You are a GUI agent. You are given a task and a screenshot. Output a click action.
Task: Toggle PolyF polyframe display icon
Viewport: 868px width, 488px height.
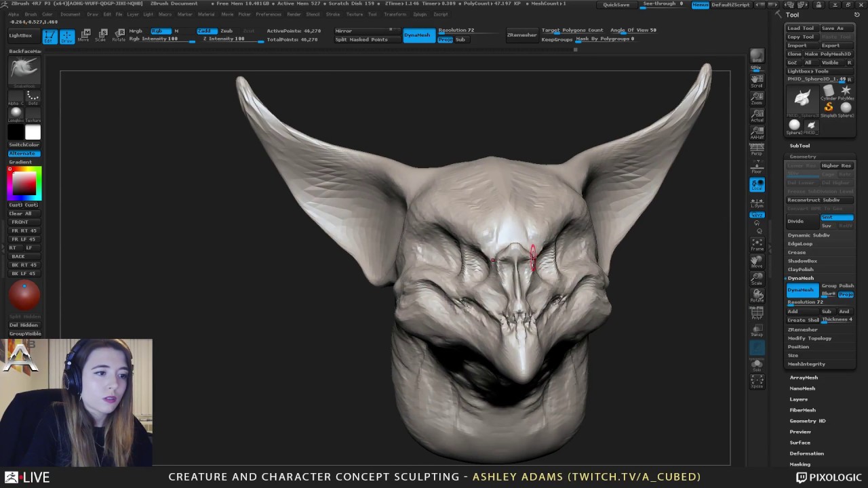[757, 312]
